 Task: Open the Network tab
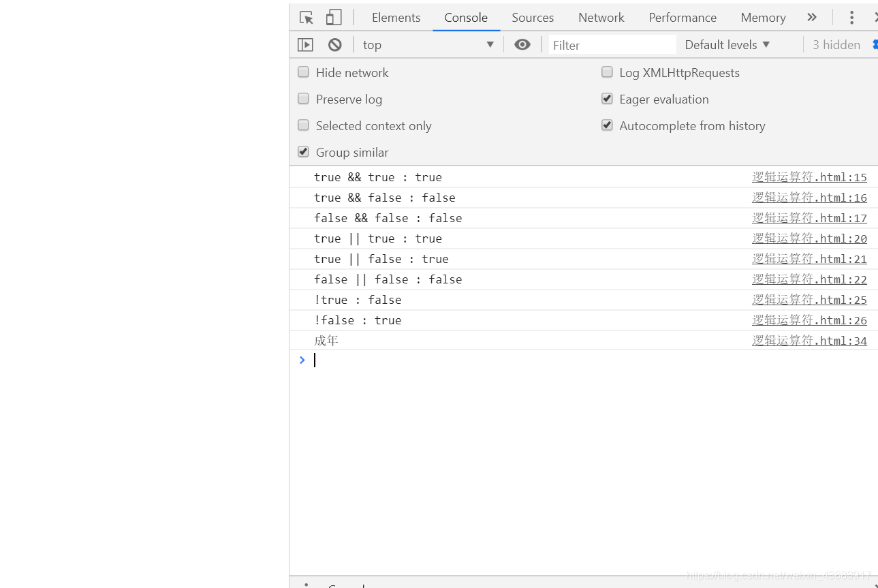pos(601,18)
